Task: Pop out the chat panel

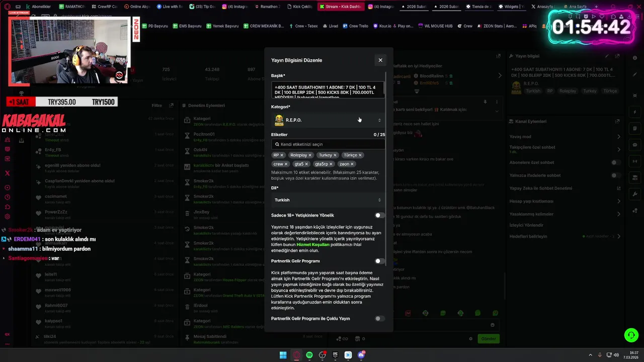Action: 499,56
